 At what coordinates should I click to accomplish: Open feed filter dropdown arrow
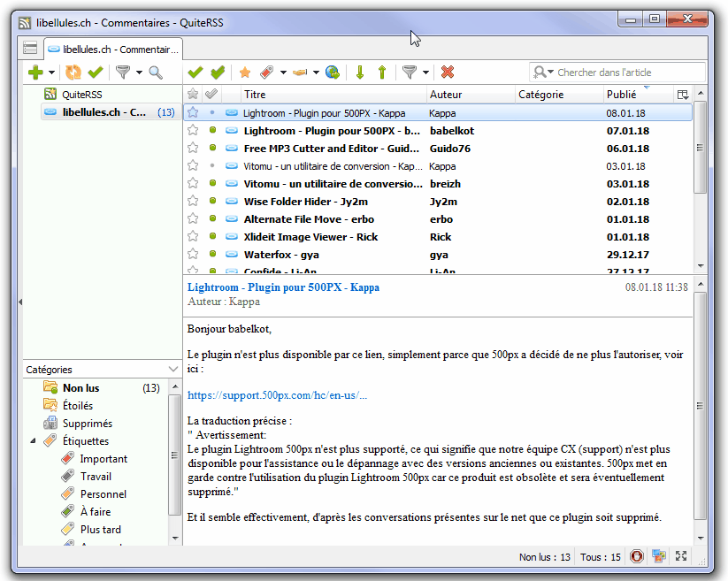(x=139, y=73)
